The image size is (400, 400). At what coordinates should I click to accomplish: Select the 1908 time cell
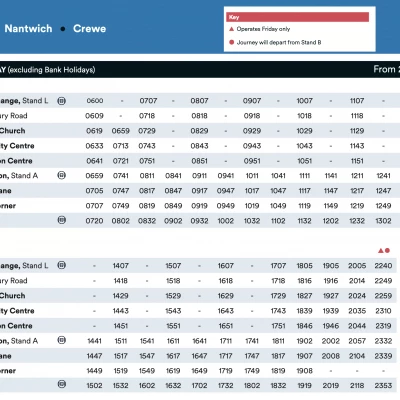pos(305,370)
